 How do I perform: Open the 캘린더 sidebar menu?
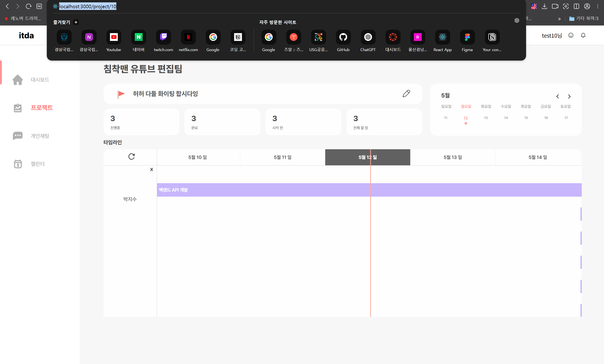coord(38,164)
